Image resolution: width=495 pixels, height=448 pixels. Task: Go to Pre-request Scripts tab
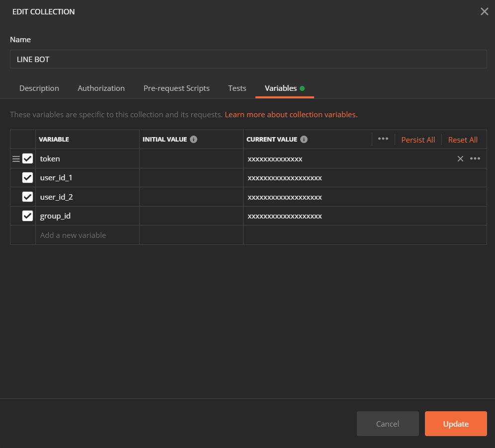coord(176,88)
